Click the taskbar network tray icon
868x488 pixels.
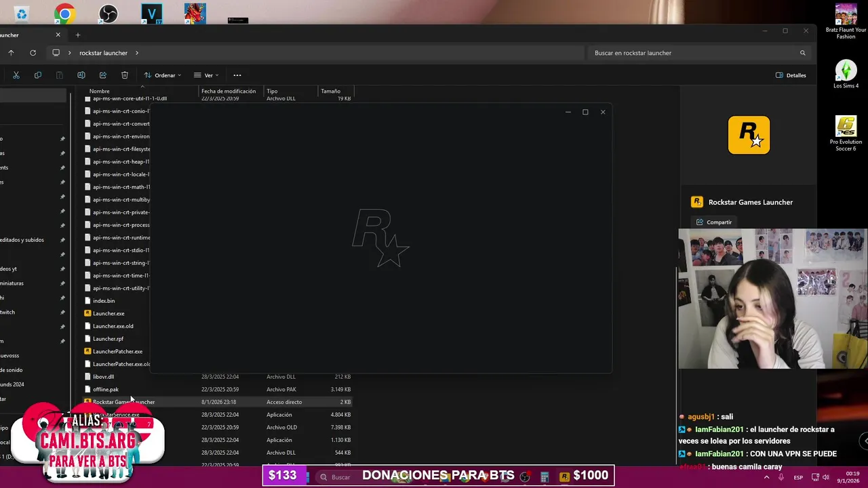pos(816,477)
